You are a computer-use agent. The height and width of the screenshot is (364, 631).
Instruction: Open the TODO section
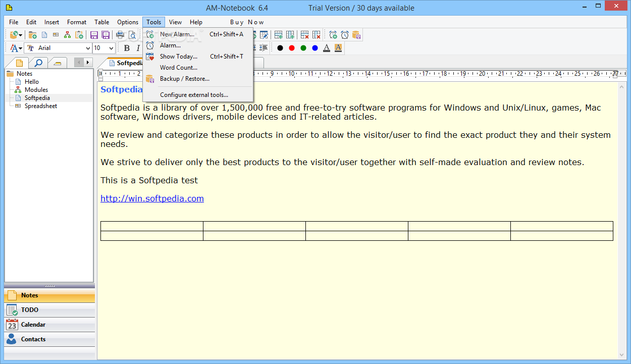click(49, 310)
